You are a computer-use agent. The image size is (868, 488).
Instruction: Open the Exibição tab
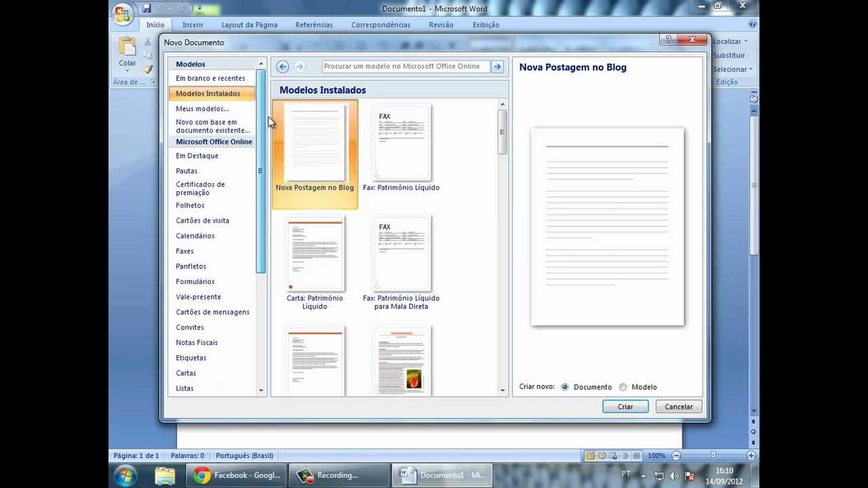(x=486, y=25)
